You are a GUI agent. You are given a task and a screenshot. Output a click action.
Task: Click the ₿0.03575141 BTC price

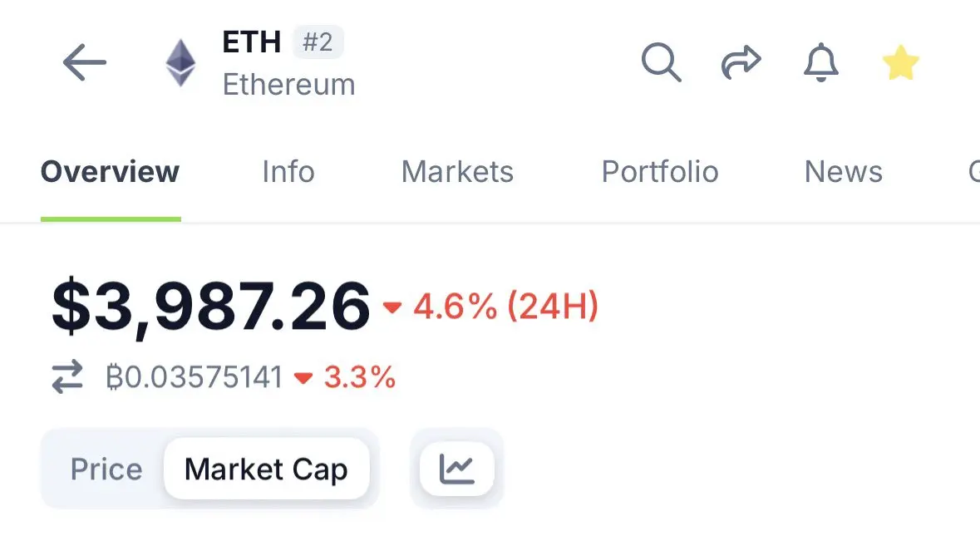pos(195,377)
